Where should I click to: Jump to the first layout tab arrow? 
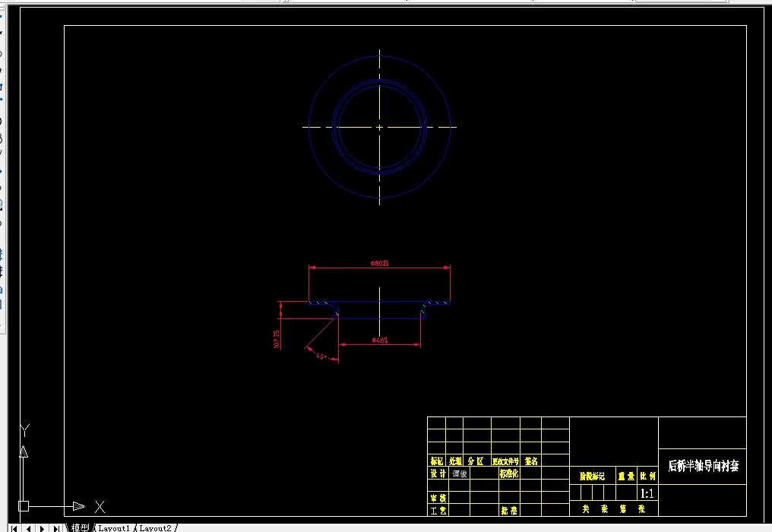coord(14,528)
